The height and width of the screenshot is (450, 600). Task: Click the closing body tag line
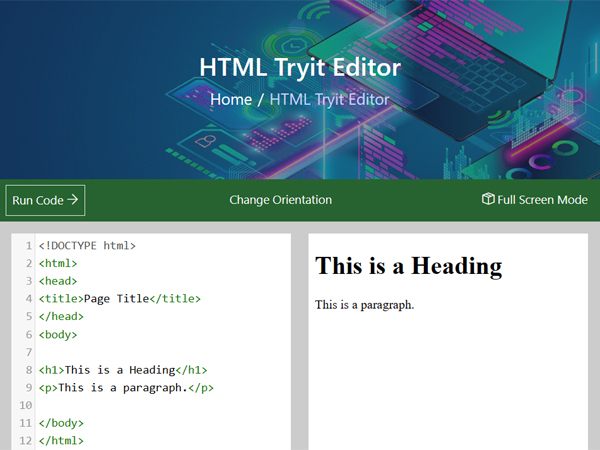tap(62, 423)
